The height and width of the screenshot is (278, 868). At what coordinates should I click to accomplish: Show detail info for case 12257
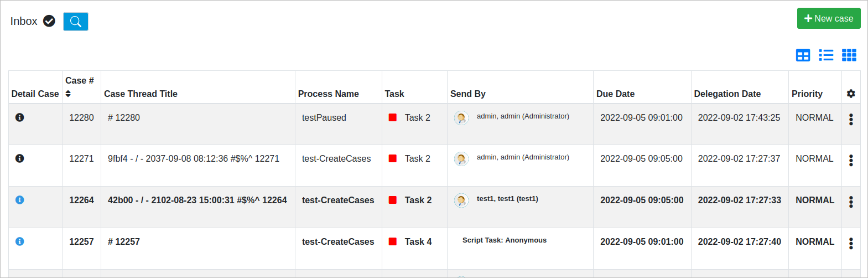pos(20,241)
